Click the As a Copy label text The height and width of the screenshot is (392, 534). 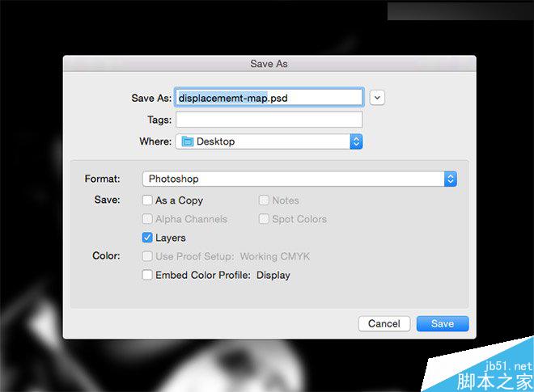tap(179, 200)
